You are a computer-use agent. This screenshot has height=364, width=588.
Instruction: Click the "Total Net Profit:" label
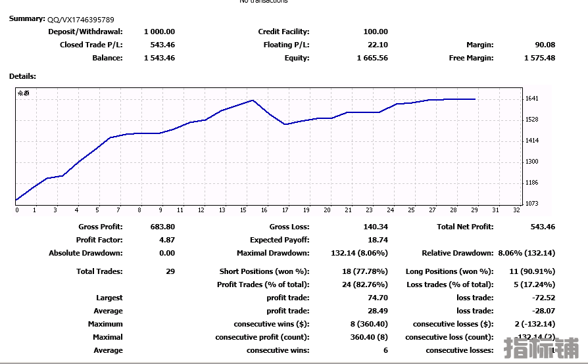465,227
